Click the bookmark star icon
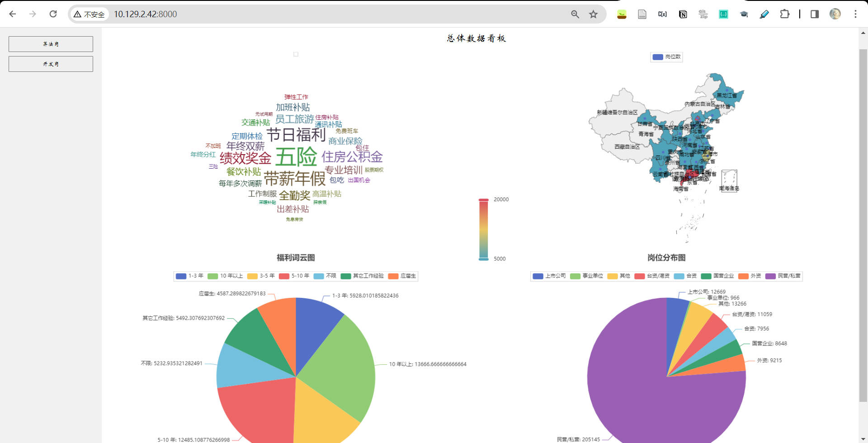868x443 pixels. coord(593,14)
